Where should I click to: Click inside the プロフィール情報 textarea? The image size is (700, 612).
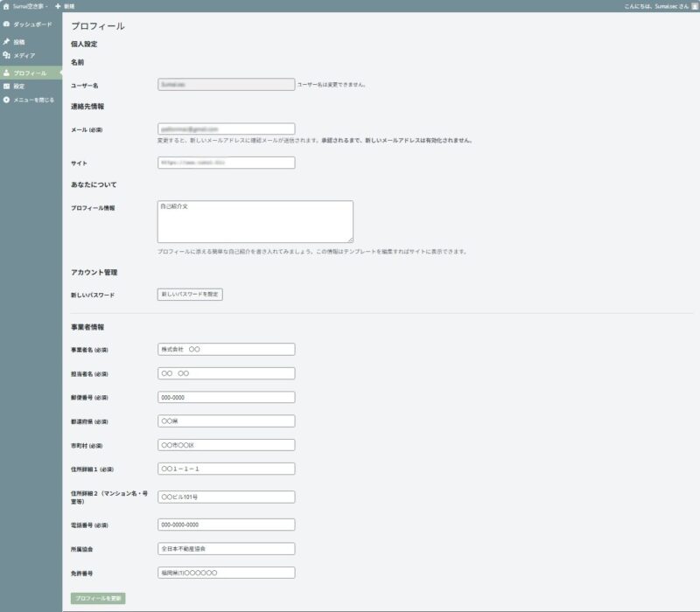[255, 221]
